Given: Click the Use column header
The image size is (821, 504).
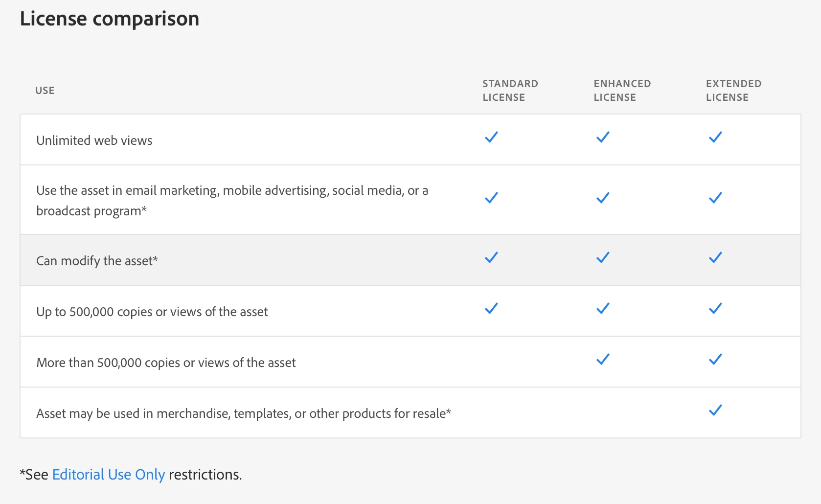Looking at the screenshot, I should click(x=45, y=91).
